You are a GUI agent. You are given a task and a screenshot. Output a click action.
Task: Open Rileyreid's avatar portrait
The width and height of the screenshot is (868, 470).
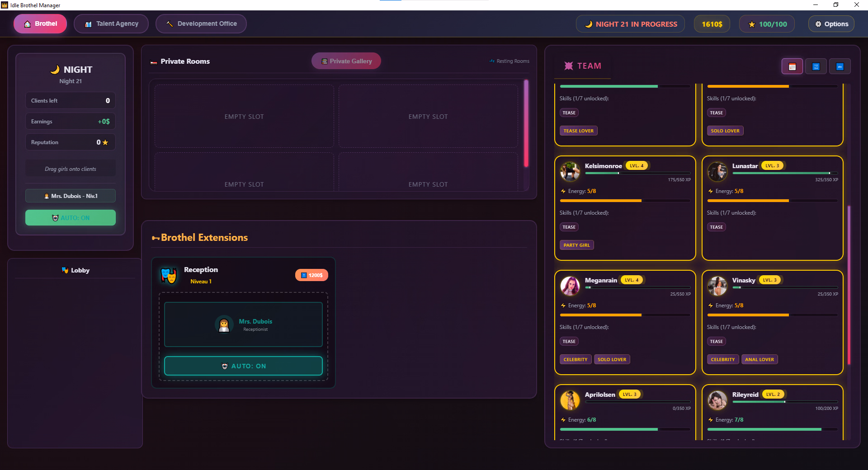click(x=717, y=400)
